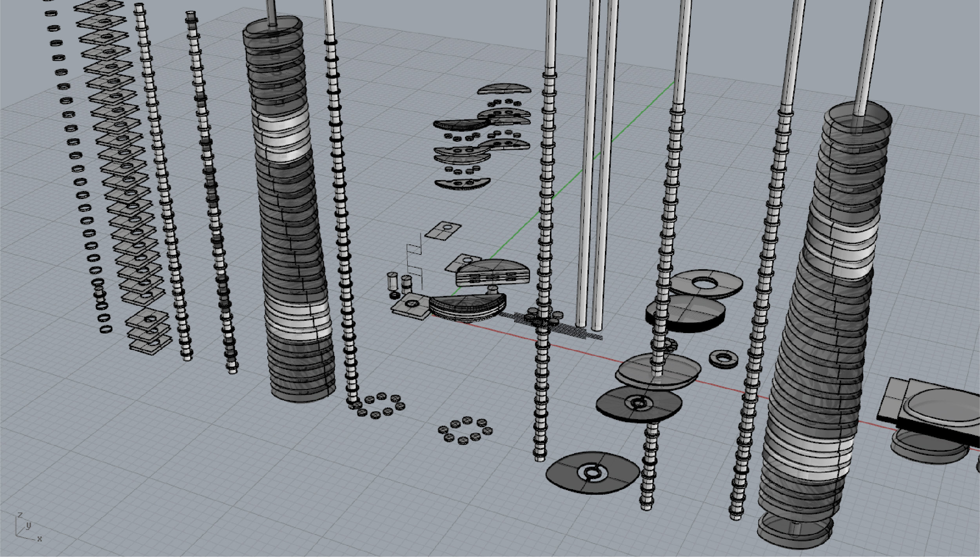Viewport: 980px width, 557px height.
Task: Select the thick solid disc without a hole
Action: click(x=685, y=314)
